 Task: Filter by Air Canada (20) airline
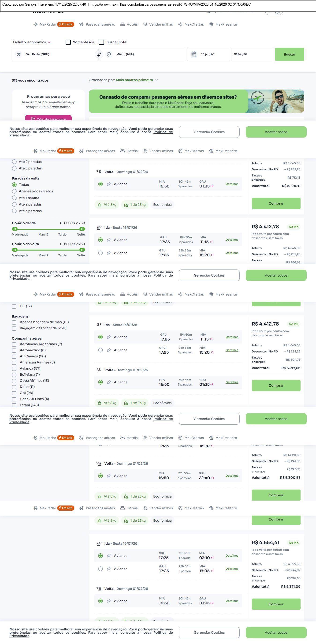click(x=14, y=356)
